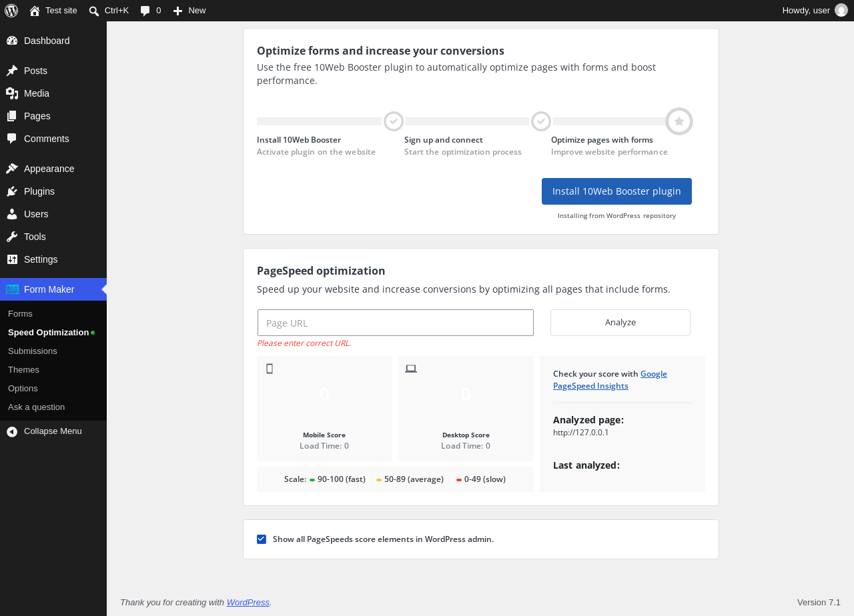The image size is (854, 616).
Task: Click the 'Please enter correct URL.' error message
Action: (x=304, y=343)
